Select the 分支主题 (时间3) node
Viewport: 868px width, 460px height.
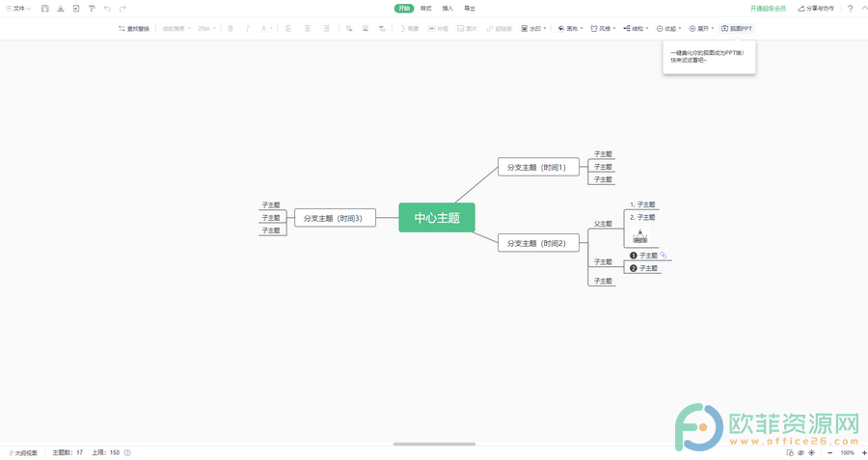[x=335, y=218]
